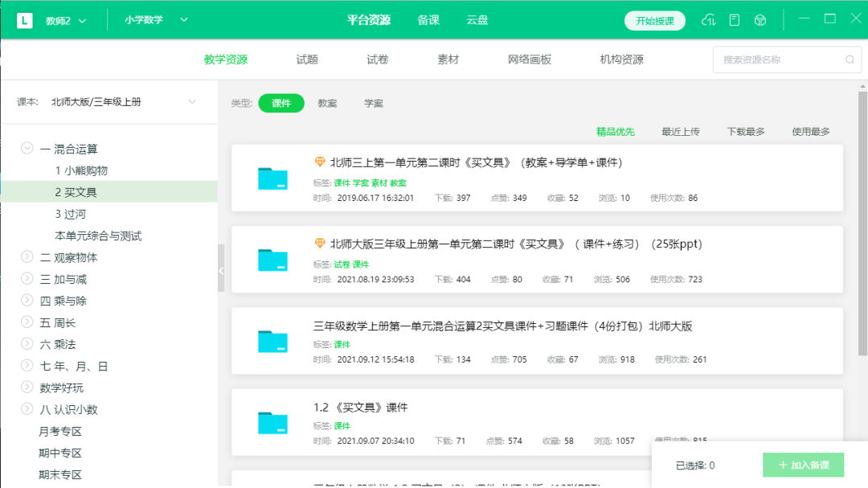Click the 3D box icon in header
This screenshot has height=488, width=868.
click(760, 20)
